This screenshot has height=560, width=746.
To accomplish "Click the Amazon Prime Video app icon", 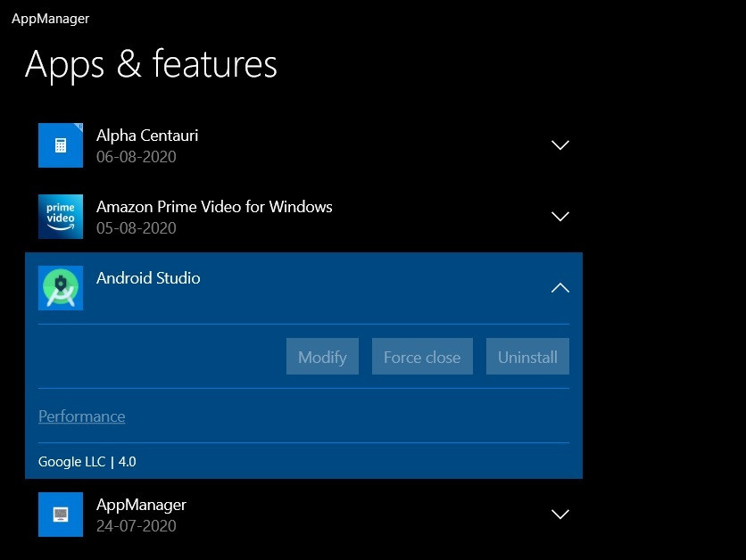I will 60,217.
